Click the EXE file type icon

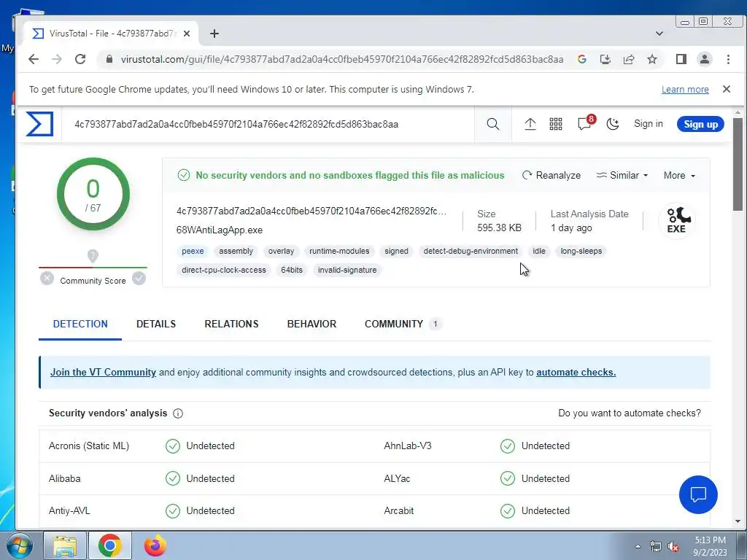click(676, 221)
